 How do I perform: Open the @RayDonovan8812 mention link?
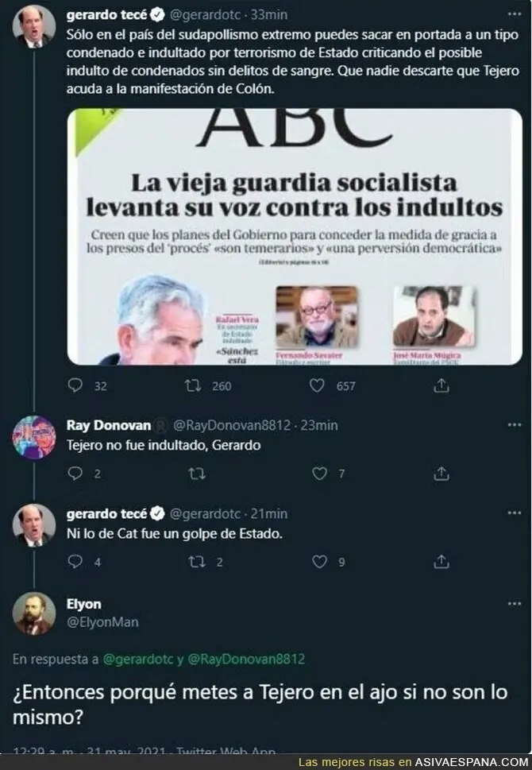click(x=246, y=659)
